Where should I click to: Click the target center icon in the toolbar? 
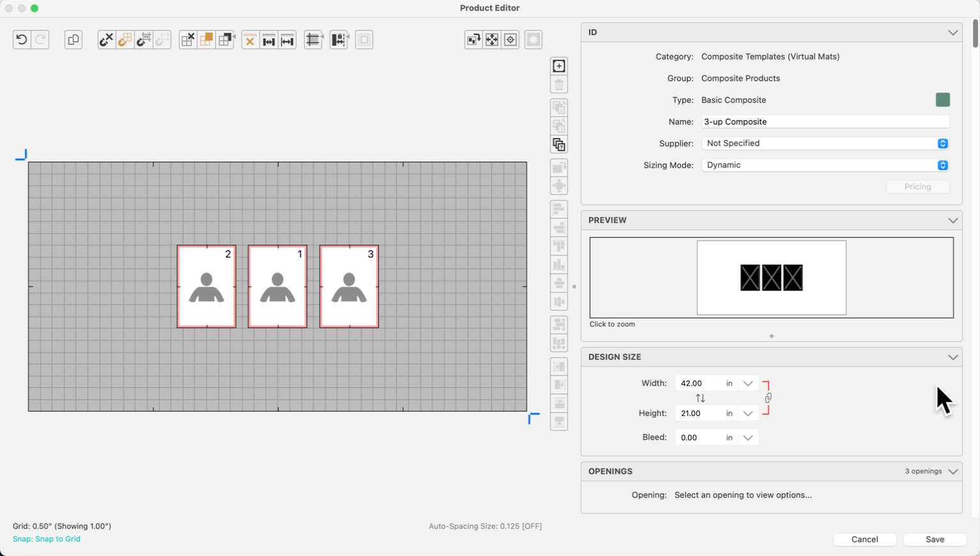pyautogui.click(x=510, y=40)
